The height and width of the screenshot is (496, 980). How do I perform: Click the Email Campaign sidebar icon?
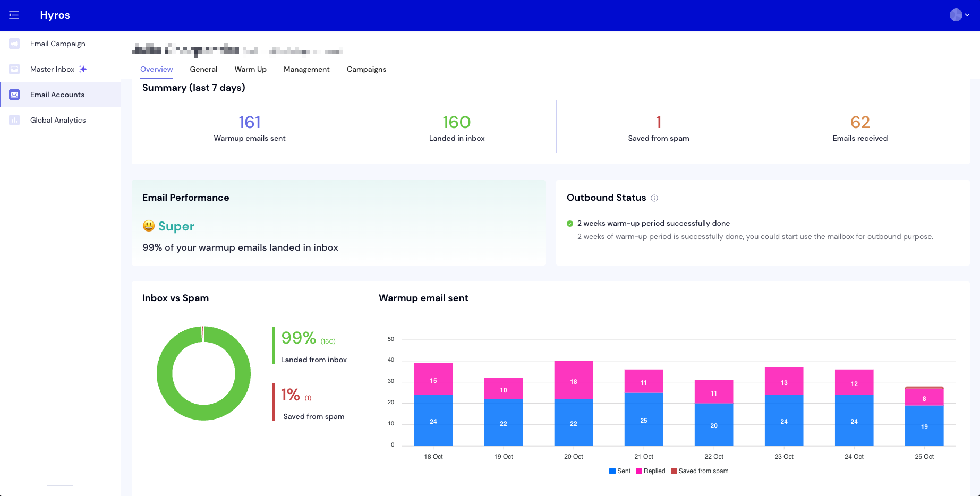pyautogui.click(x=14, y=44)
